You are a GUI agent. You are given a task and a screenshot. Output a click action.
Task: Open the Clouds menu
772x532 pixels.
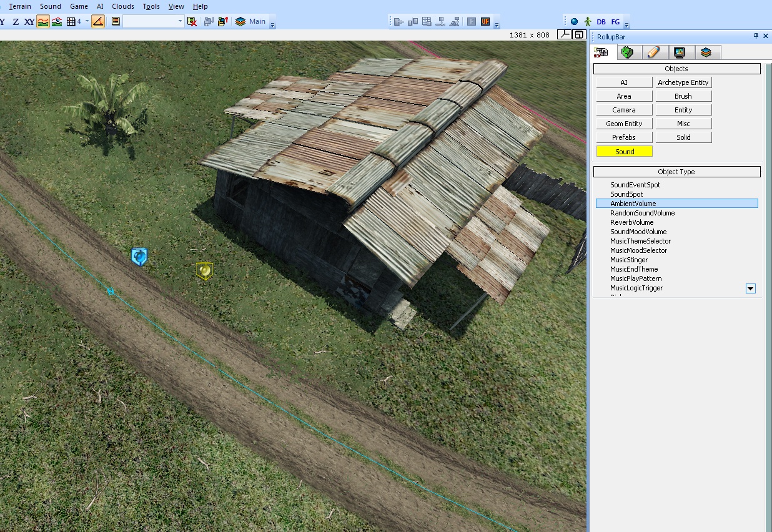[123, 6]
